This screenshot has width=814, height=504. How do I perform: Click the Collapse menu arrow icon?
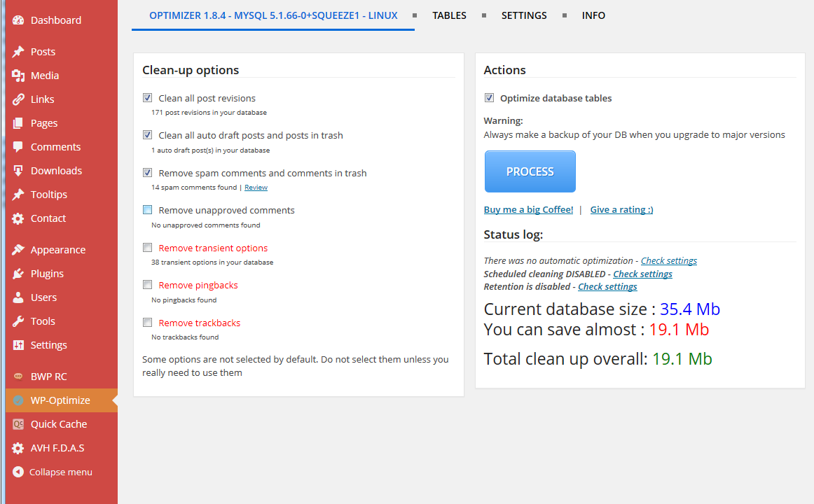18,472
